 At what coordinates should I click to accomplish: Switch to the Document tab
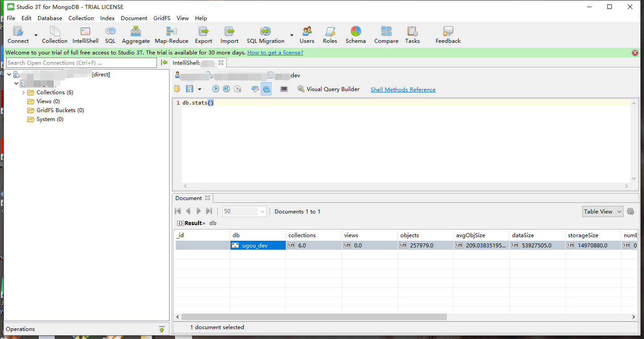coord(188,198)
